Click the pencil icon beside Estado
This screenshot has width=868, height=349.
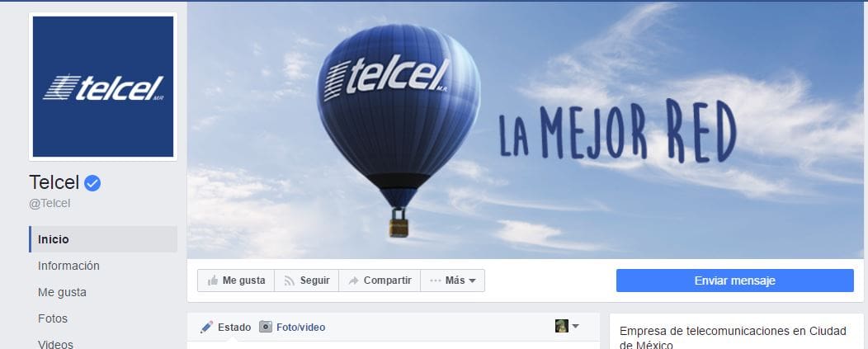point(206,328)
